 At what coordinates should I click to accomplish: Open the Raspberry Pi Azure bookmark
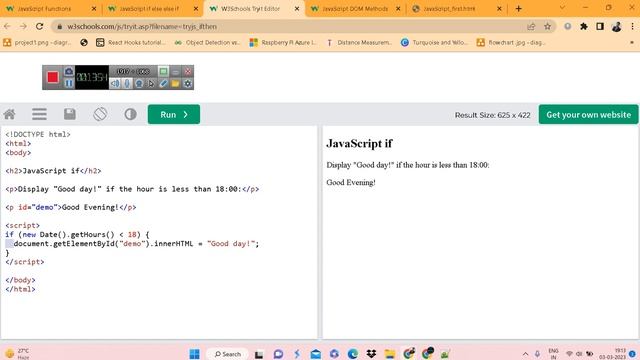(283, 42)
